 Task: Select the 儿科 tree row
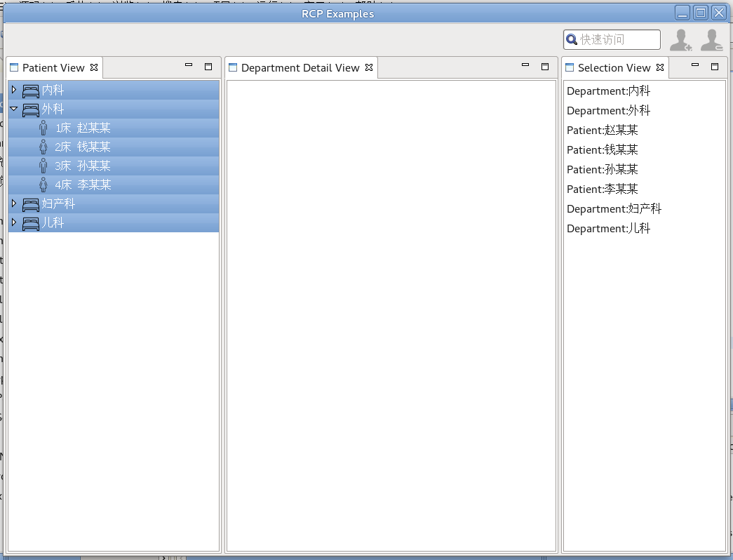coord(114,222)
